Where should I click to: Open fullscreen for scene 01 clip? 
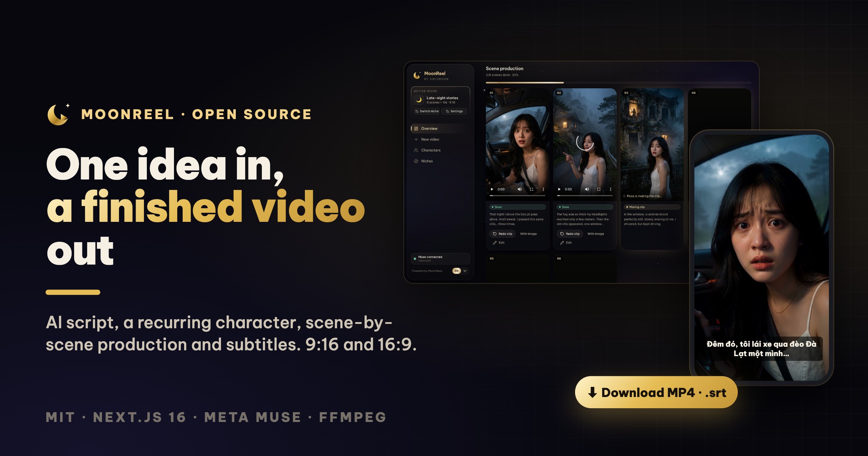531,189
